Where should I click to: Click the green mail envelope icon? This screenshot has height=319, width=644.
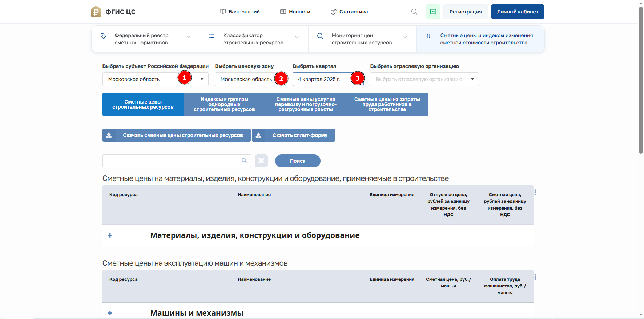(x=433, y=12)
